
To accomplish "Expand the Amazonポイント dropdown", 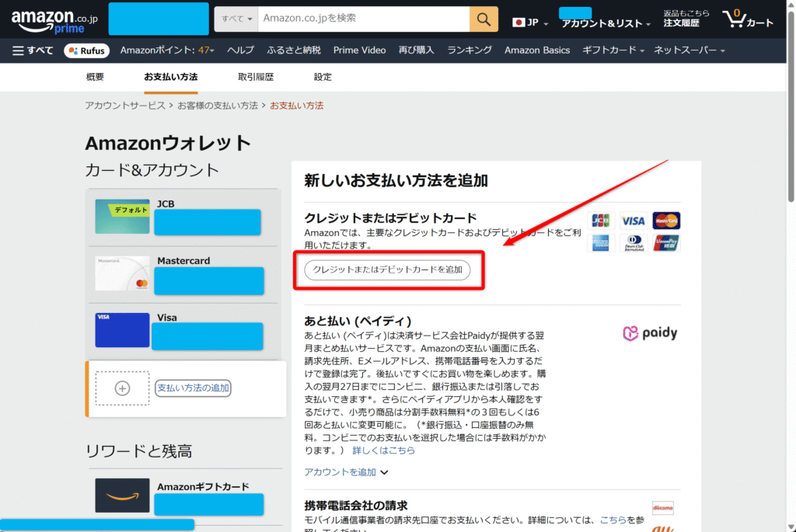I will coord(167,50).
